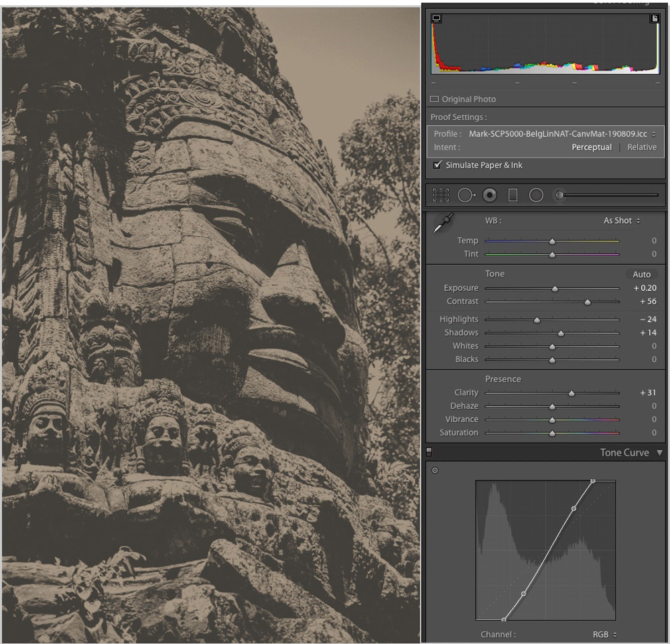Screen dimensions: 670x644
Task: Enable the Original Photo checkbox
Action: click(x=434, y=99)
